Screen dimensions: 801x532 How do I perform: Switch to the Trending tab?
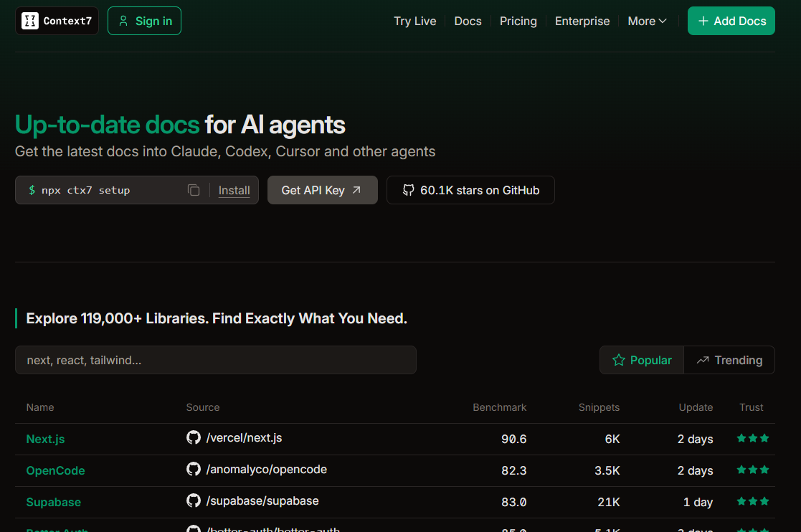click(x=729, y=360)
